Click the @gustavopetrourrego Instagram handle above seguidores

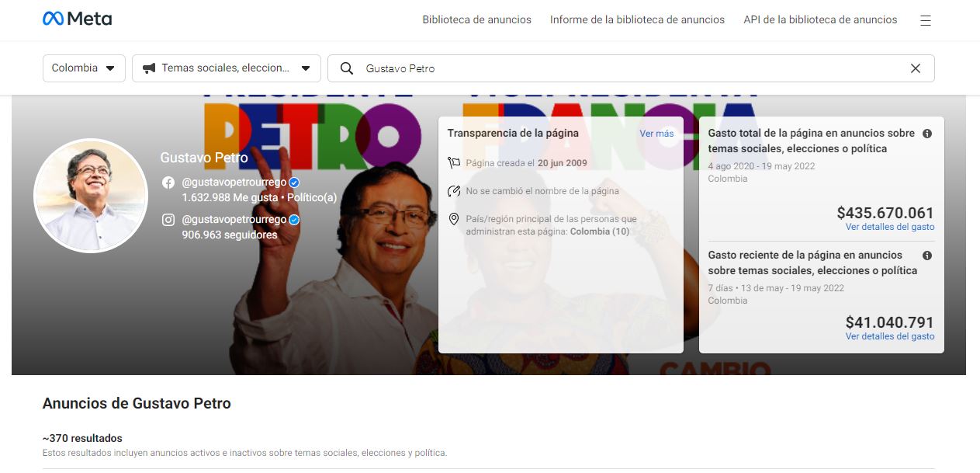pyautogui.click(x=234, y=220)
